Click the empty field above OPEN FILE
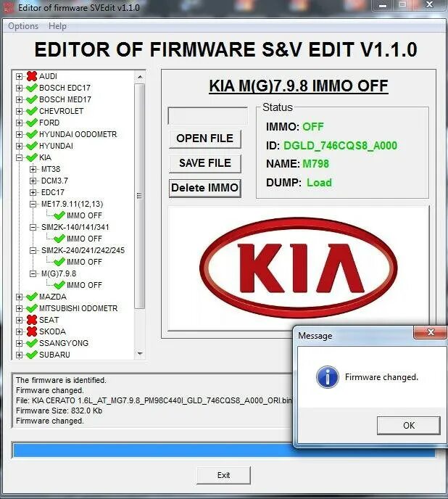 (x=207, y=116)
